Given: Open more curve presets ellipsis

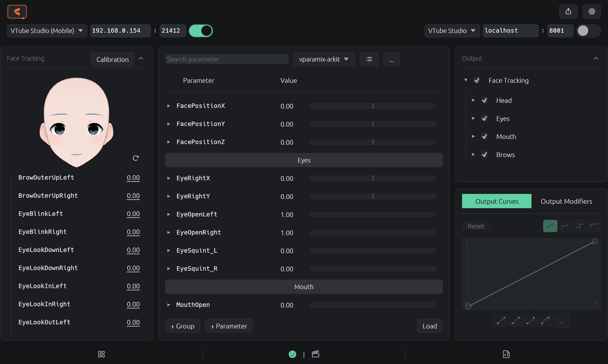Looking at the screenshot, I should [562, 321].
